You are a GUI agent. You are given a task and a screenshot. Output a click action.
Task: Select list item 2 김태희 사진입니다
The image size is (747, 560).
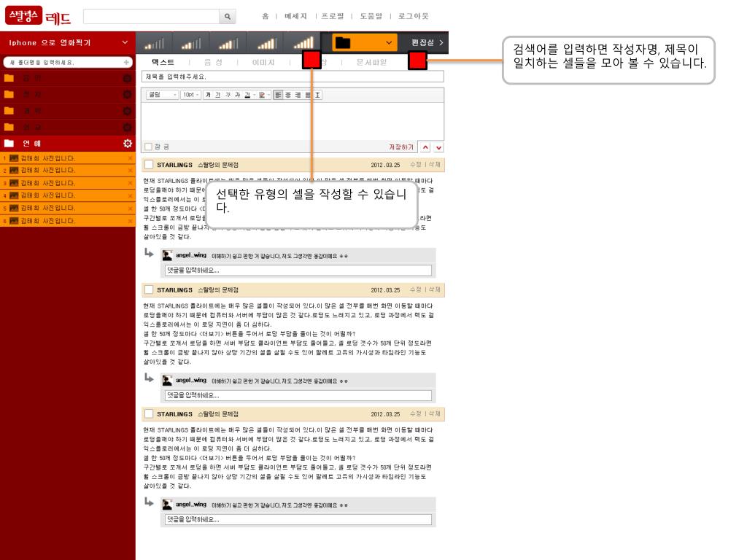pos(68,170)
